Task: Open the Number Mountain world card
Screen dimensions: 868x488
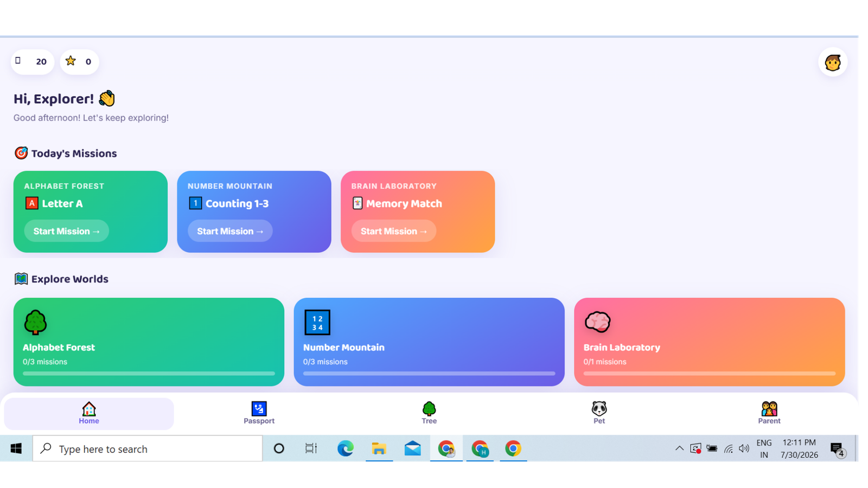Action: click(x=429, y=342)
